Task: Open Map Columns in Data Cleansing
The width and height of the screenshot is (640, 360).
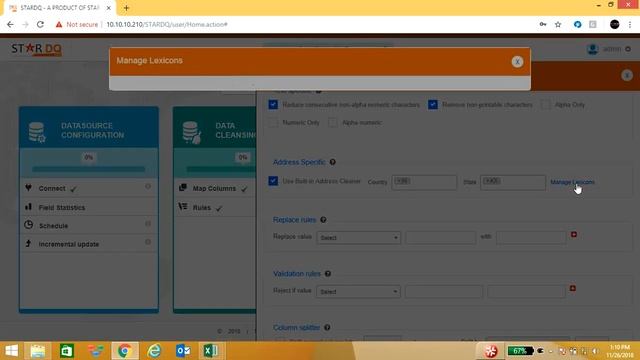Action: [x=214, y=188]
